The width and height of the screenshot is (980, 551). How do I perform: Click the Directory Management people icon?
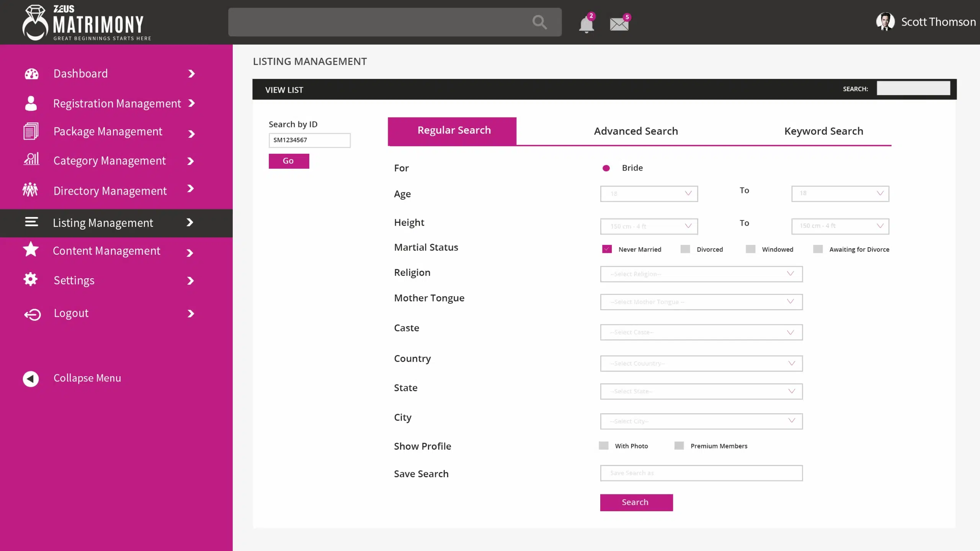click(30, 190)
